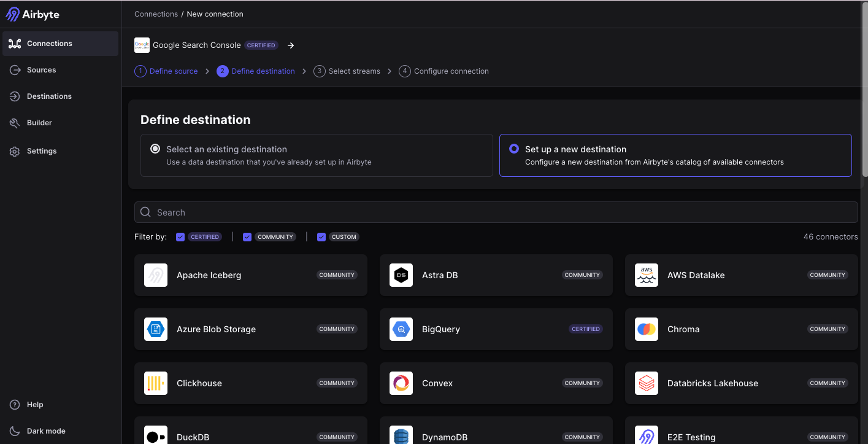Go to step 2 Define destination

click(256, 71)
